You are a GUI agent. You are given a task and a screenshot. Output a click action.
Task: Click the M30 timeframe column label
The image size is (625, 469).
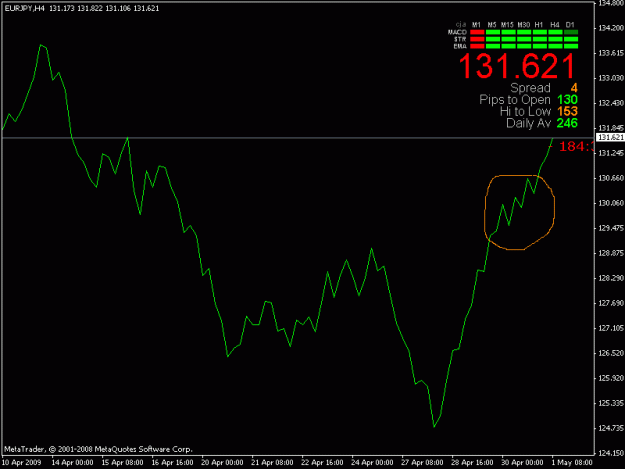pos(523,25)
